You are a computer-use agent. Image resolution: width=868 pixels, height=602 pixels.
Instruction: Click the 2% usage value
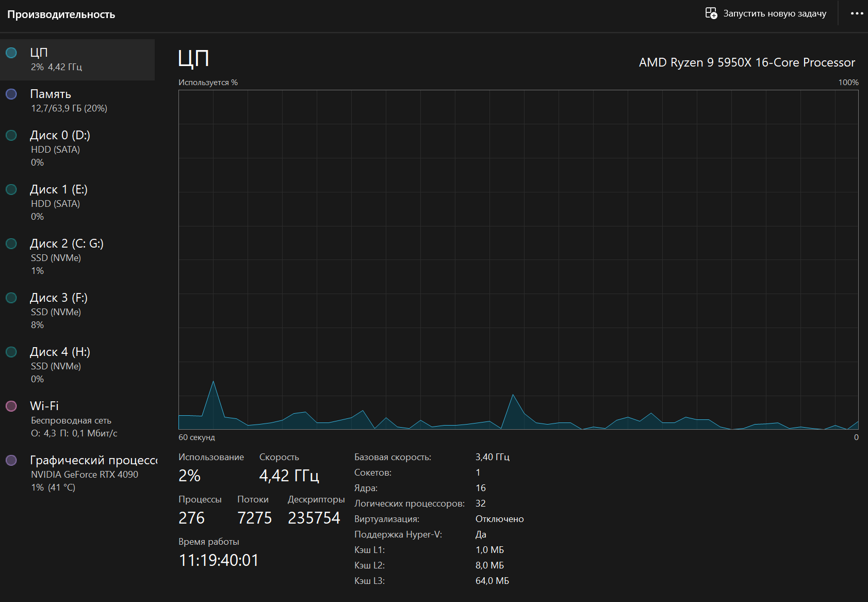pyautogui.click(x=189, y=476)
